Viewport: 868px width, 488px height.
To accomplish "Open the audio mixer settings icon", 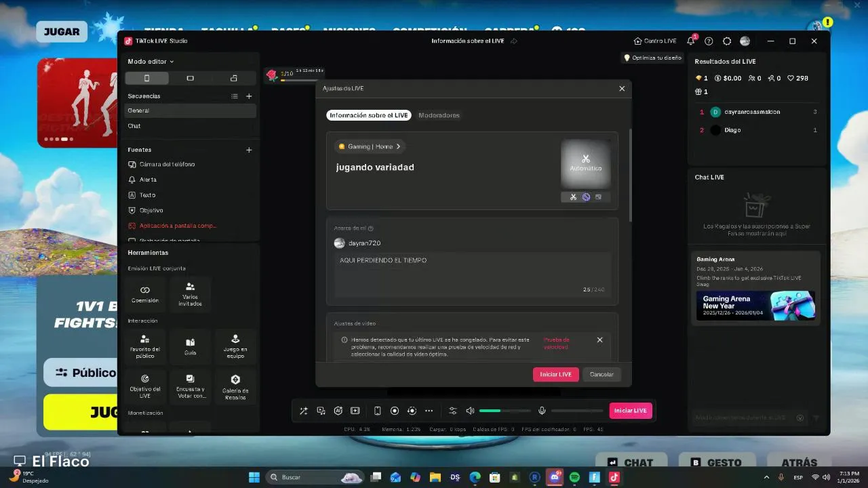I will pos(453,411).
